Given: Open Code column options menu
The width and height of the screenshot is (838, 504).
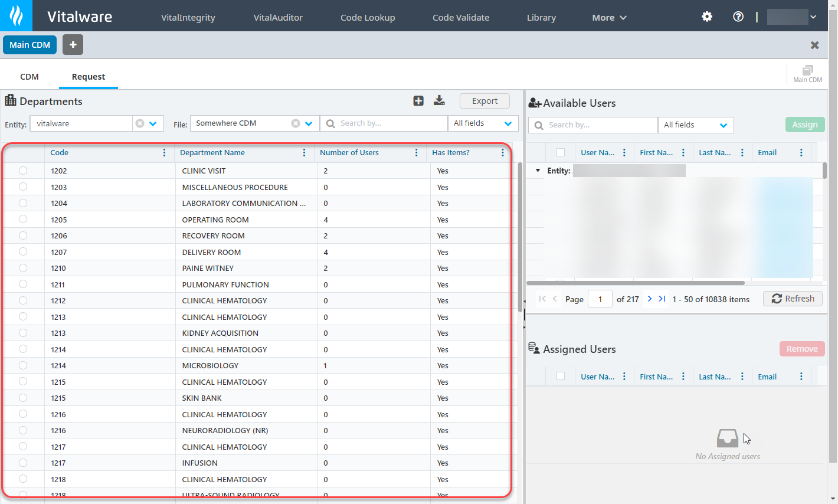Looking at the screenshot, I should (x=164, y=153).
